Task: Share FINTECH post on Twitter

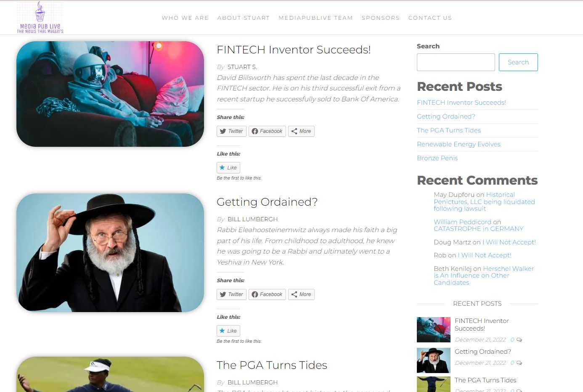Action: click(x=231, y=131)
